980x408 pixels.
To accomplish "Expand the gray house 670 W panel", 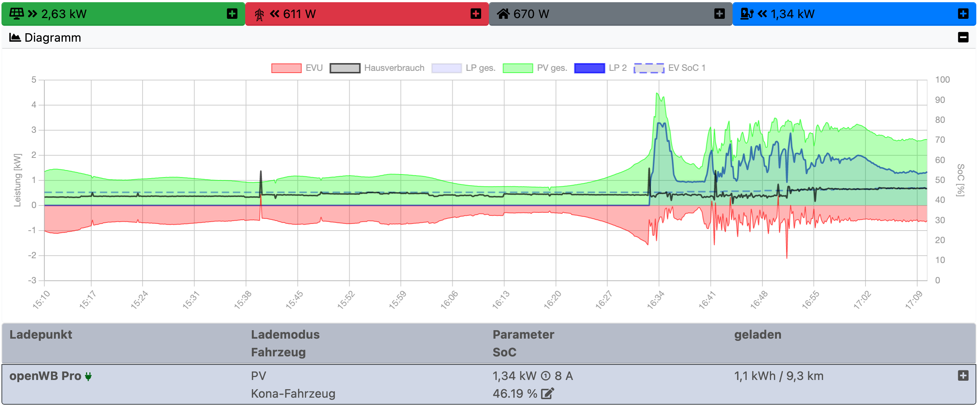I will pos(719,14).
